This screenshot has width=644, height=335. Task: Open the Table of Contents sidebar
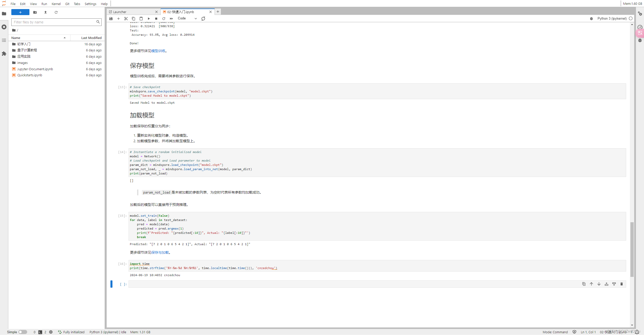4,40
